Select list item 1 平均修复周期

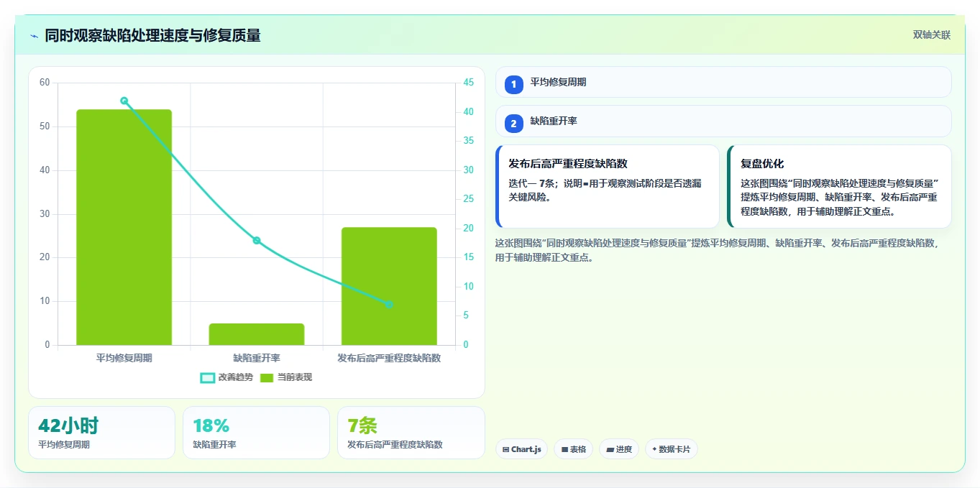click(723, 82)
